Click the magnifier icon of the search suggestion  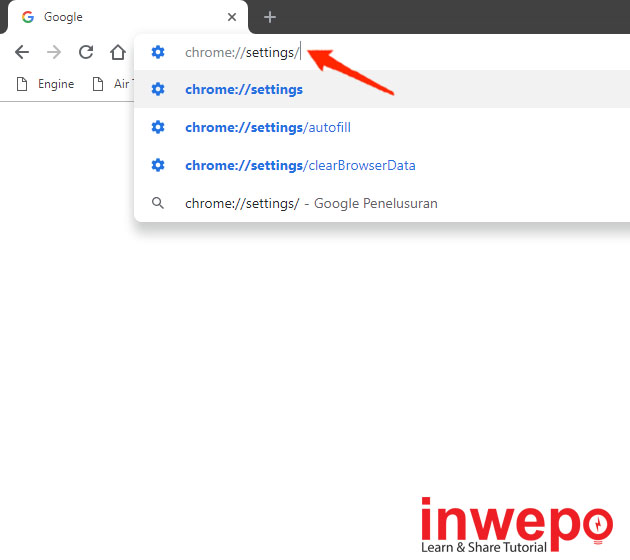[x=158, y=203]
